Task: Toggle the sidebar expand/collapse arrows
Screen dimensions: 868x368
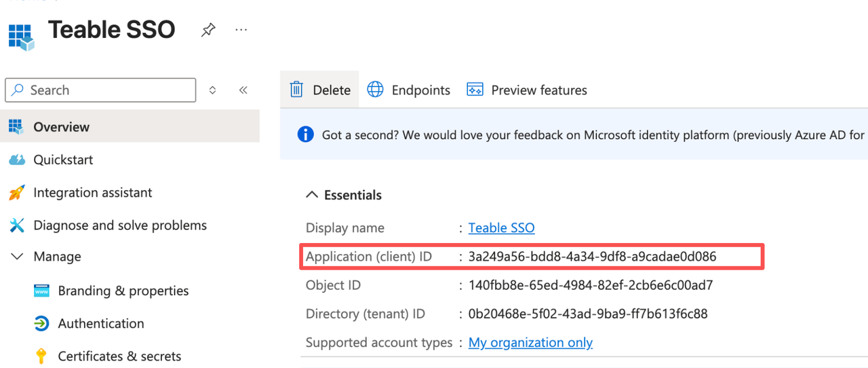Action: pyautogui.click(x=212, y=90)
